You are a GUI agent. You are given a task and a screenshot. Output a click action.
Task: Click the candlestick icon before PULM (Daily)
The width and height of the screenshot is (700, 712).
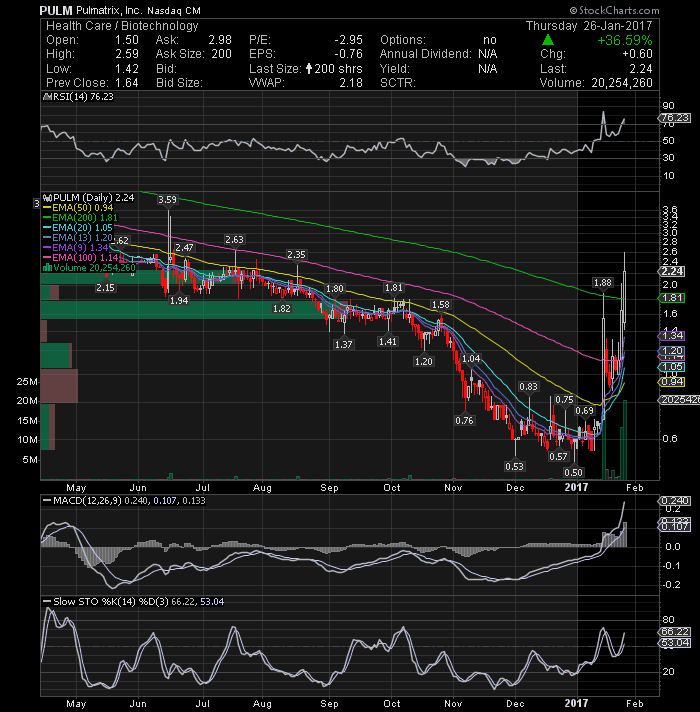[x=47, y=198]
